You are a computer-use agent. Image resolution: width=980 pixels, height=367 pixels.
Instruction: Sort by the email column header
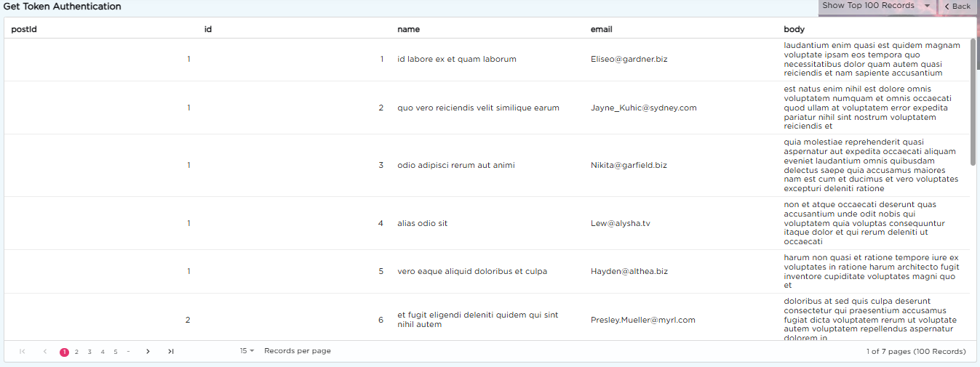[x=601, y=29]
